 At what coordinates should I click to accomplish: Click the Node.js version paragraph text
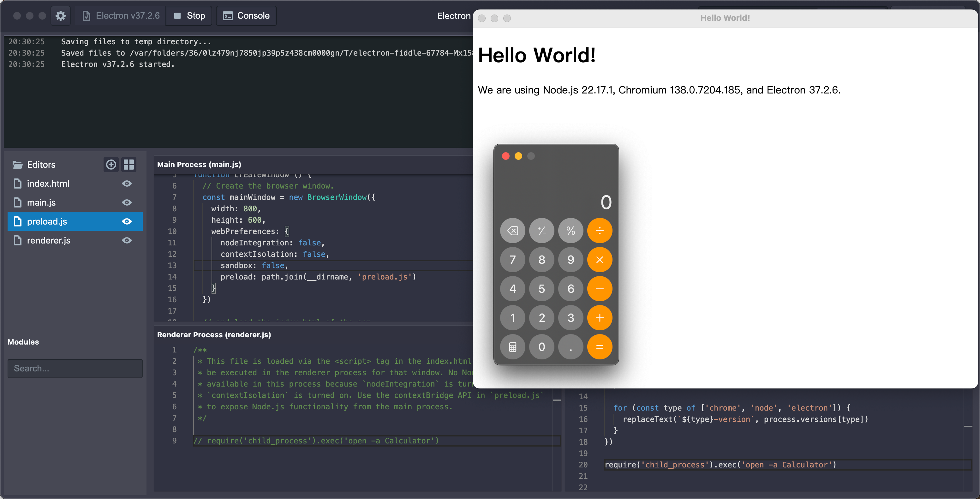click(659, 90)
